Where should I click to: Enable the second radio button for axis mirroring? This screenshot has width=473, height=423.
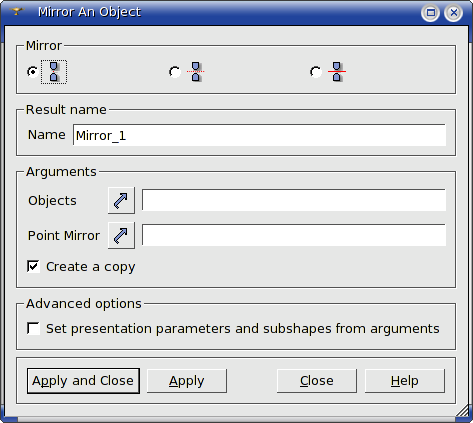(x=175, y=72)
